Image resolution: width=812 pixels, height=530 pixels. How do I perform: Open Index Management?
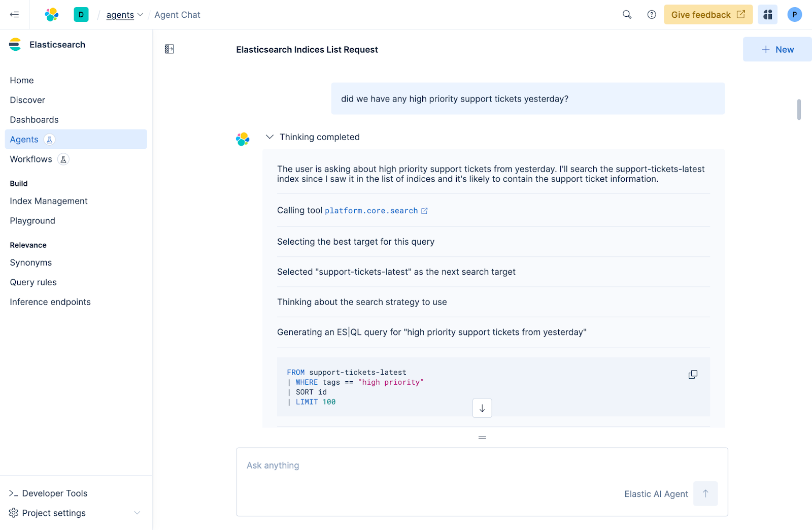[49, 201]
